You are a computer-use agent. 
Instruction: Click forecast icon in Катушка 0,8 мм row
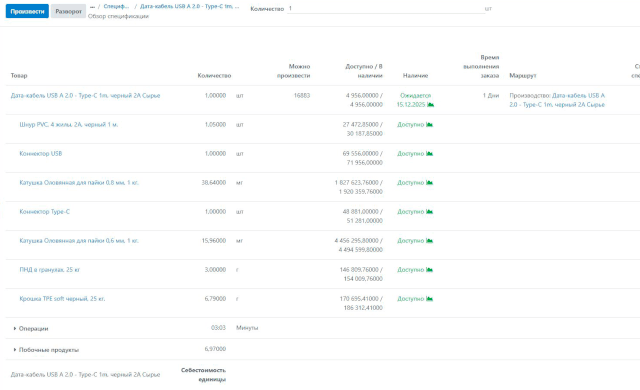tap(429, 182)
